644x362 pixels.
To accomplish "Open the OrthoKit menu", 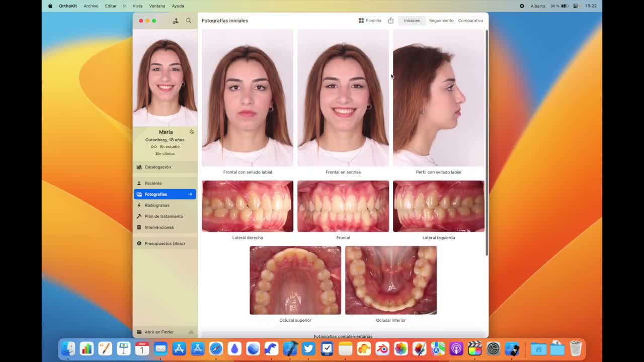I will [68, 6].
